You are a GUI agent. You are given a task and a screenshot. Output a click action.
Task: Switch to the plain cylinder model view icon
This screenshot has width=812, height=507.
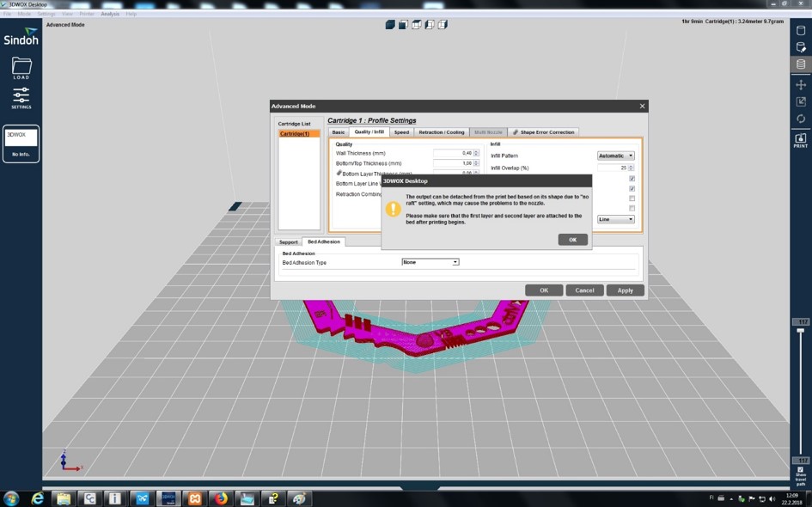pos(801,31)
